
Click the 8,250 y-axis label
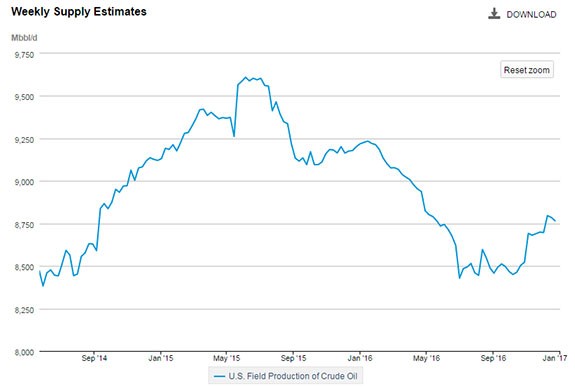(24, 310)
